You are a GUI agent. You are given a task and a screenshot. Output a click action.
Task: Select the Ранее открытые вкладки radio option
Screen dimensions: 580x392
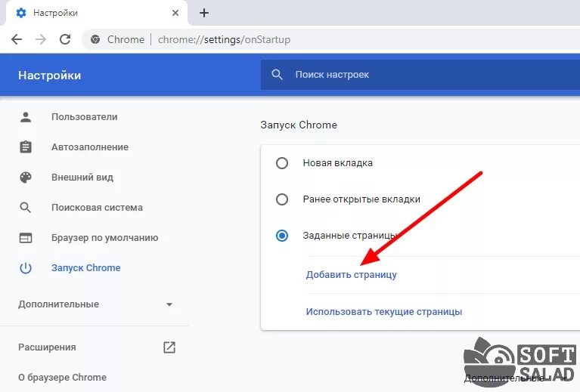tap(282, 199)
